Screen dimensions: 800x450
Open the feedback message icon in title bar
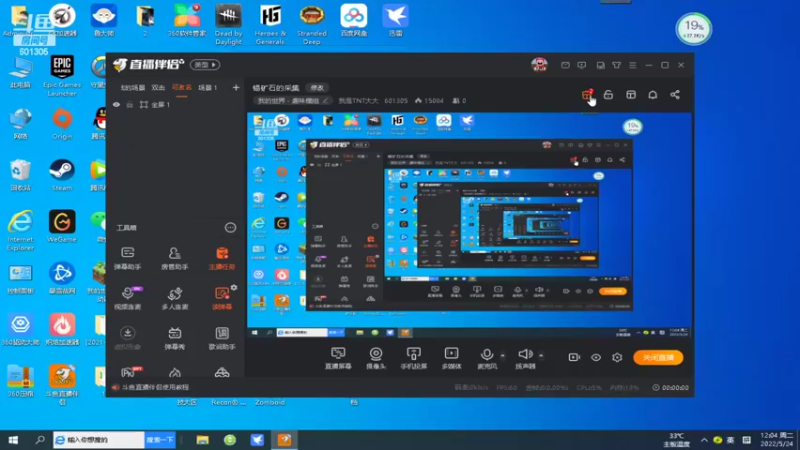point(582,65)
